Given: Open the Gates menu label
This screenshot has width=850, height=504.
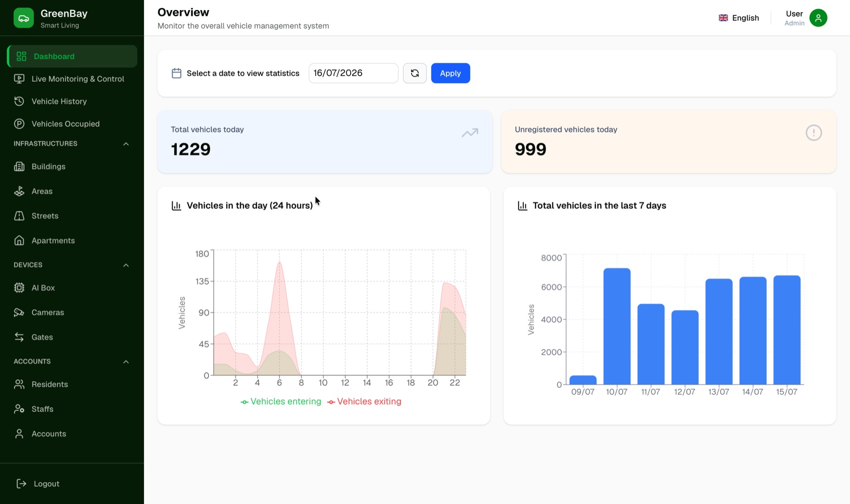Looking at the screenshot, I should click(x=42, y=337).
